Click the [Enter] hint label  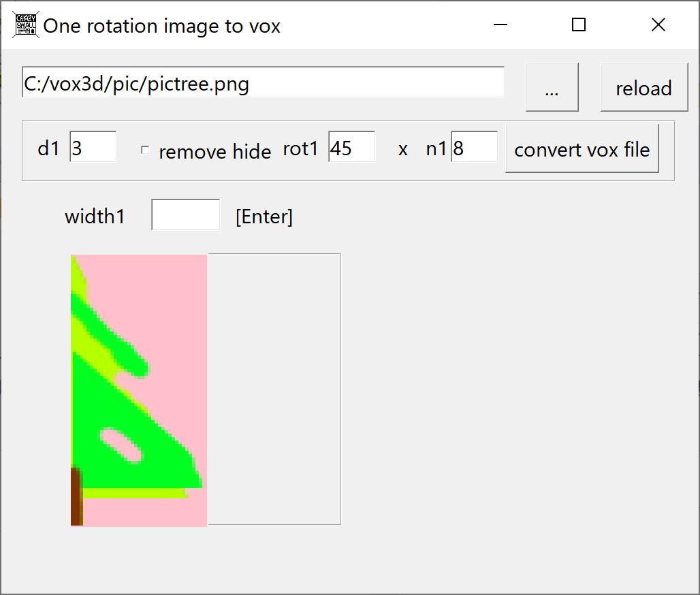(x=264, y=216)
